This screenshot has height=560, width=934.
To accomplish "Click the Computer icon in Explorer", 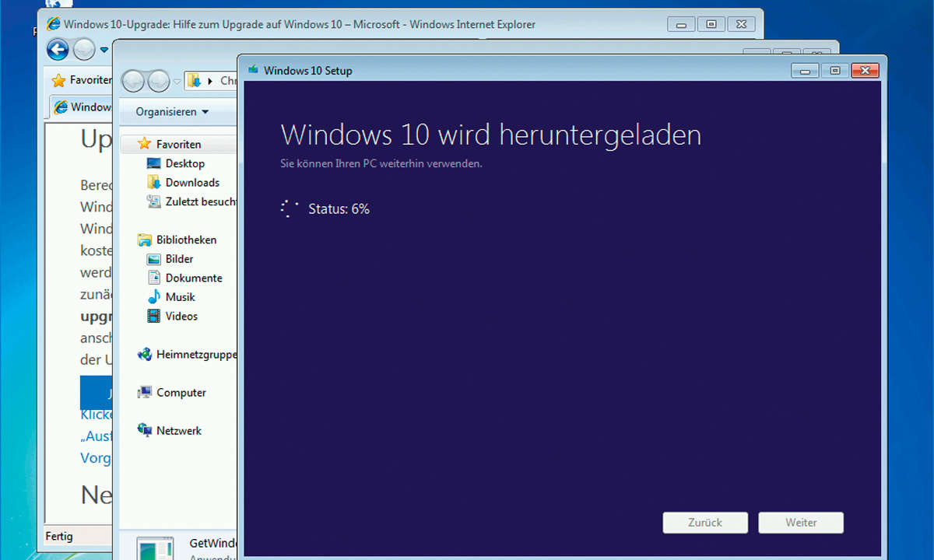I will [x=144, y=393].
